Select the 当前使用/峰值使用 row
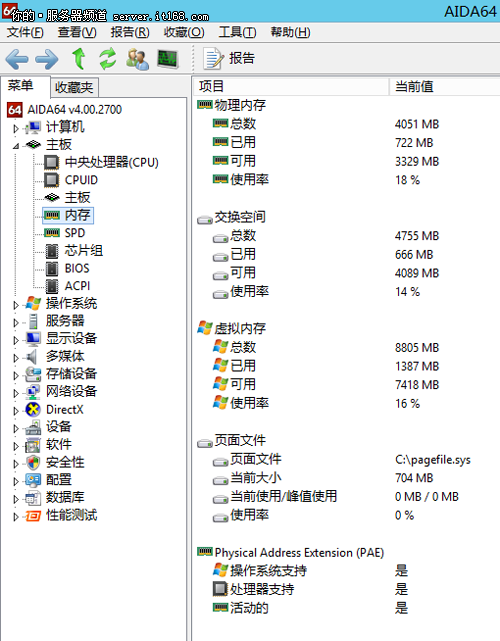The width and height of the screenshot is (500, 641). tap(348, 497)
